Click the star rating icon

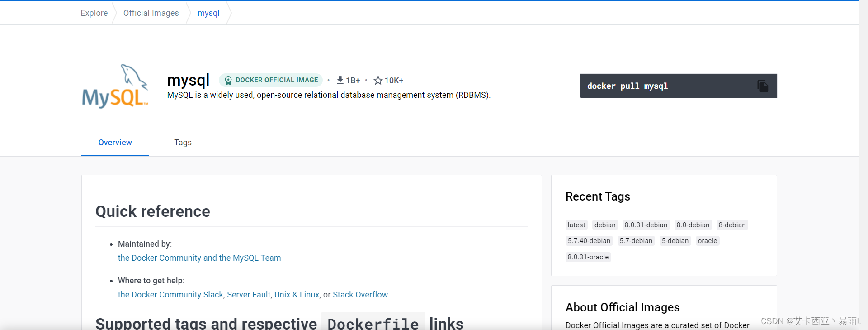pyautogui.click(x=378, y=81)
